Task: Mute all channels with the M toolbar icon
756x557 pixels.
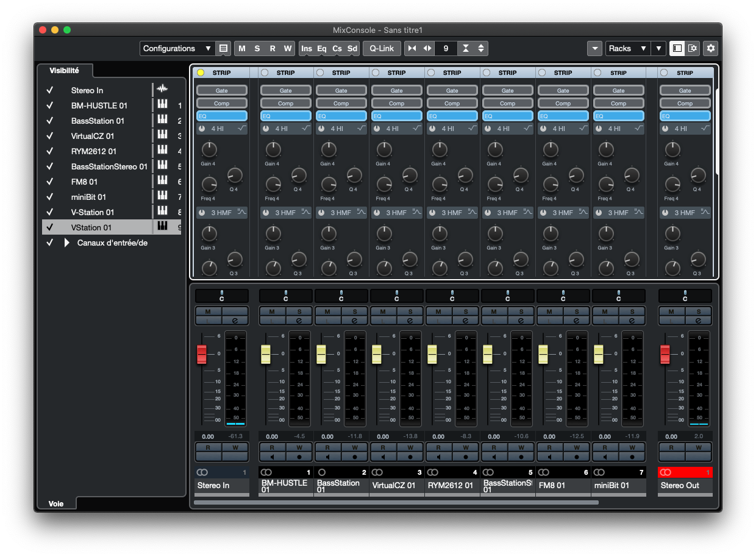Action: coord(242,48)
